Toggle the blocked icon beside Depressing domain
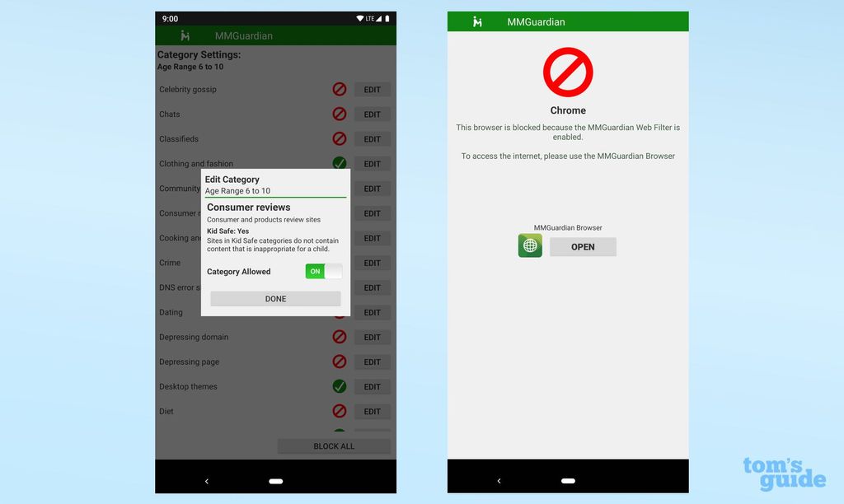The image size is (844, 504). [x=339, y=337]
